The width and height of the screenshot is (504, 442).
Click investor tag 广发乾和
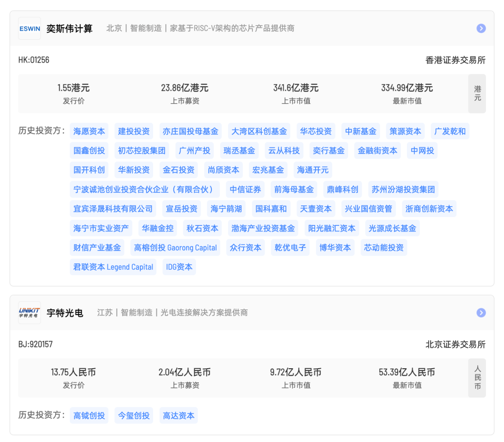tap(450, 131)
